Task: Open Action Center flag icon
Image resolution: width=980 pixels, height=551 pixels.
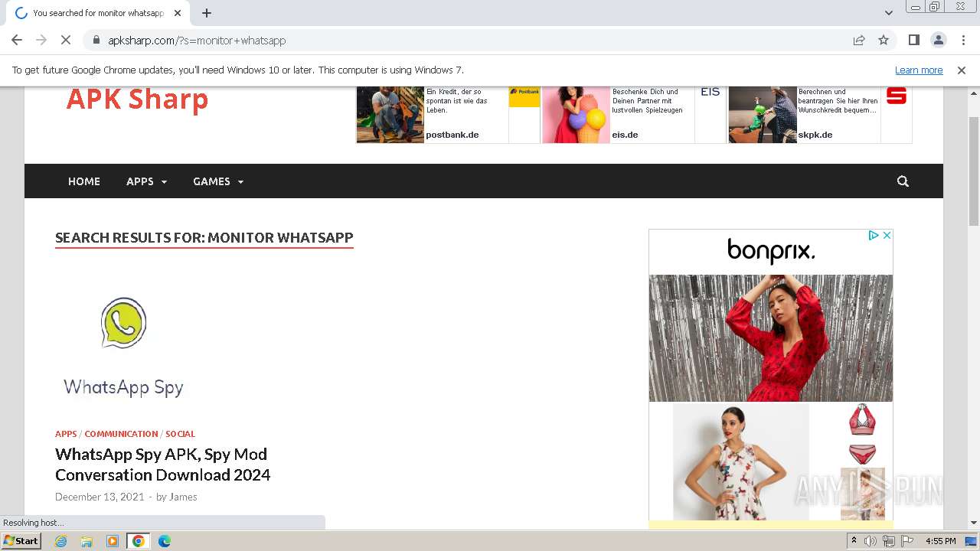Action: 907,541
